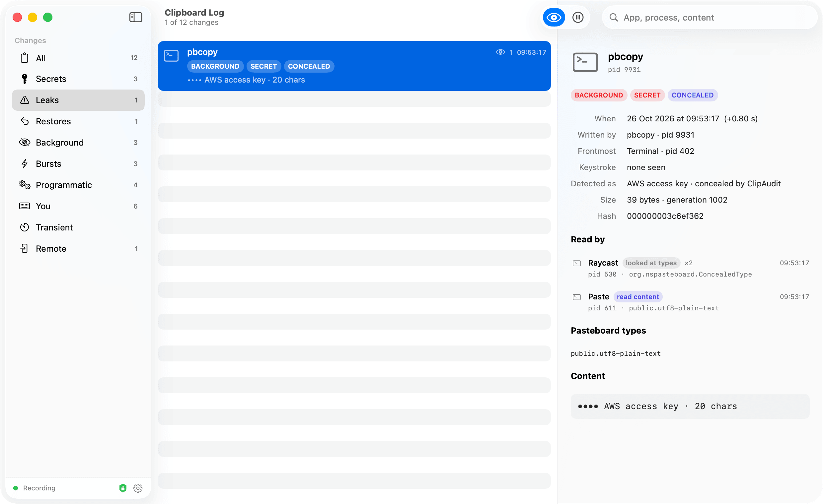Select the pbcopy entry in the list
823x504 pixels.
click(354, 66)
